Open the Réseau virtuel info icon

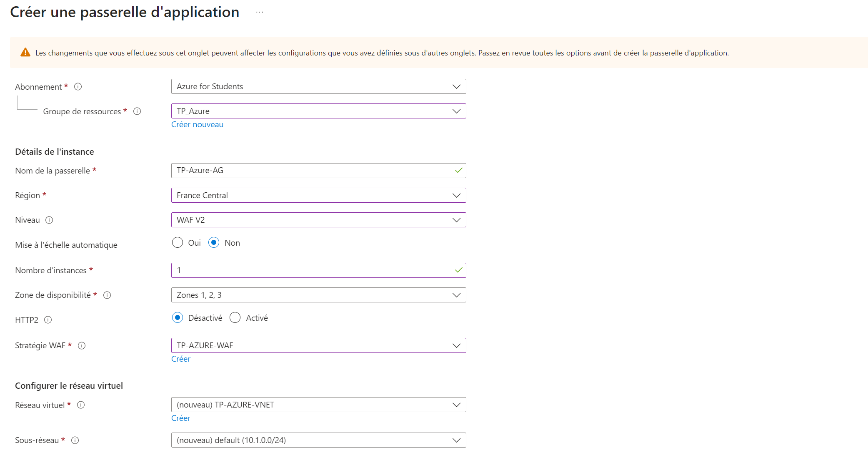81,405
